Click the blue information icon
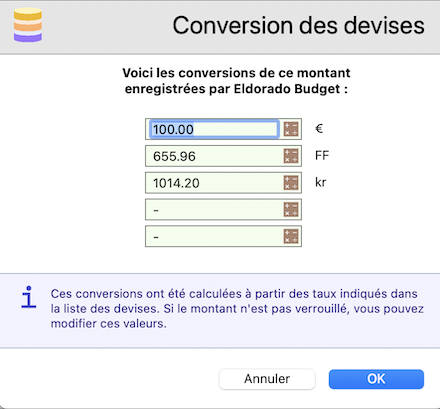 pos(29,297)
